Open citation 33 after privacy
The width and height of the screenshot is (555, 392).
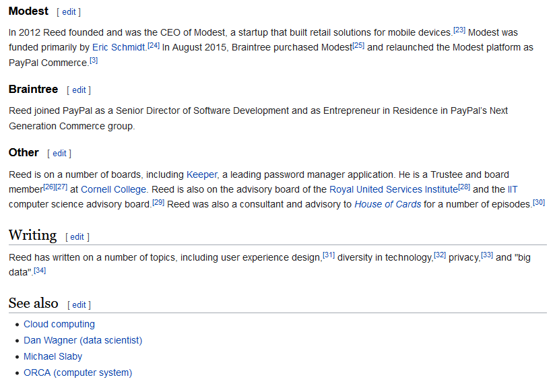click(487, 255)
